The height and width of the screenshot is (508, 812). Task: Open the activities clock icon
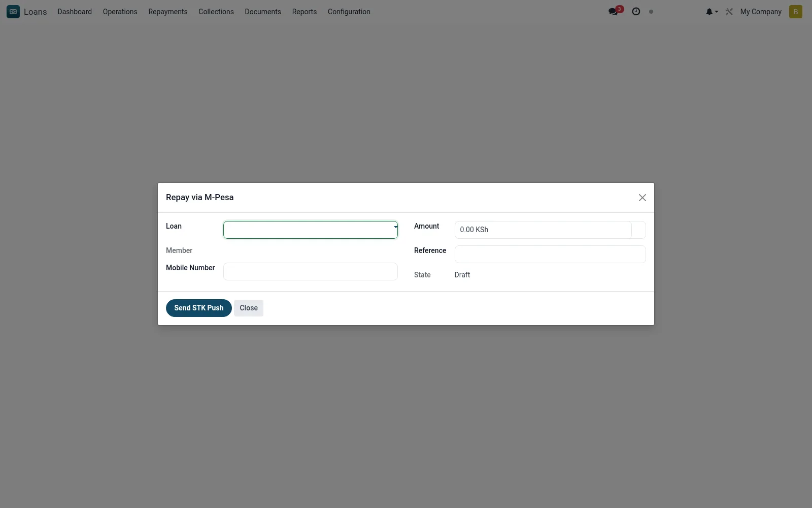636,12
